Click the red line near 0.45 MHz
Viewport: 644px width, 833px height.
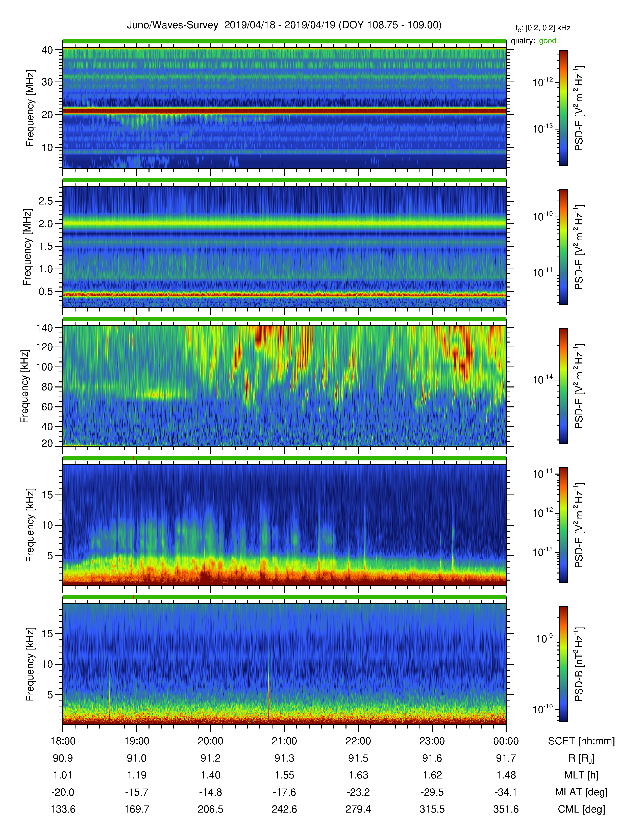tap(284, 294)
